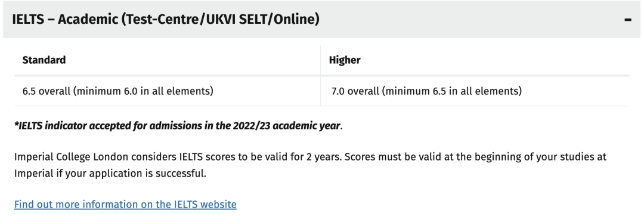Screen dimensions: 644x219
Task: Click '(minimum 6.0 in all elements)' text
Action: pyautogui.click(x=143, y=91)
